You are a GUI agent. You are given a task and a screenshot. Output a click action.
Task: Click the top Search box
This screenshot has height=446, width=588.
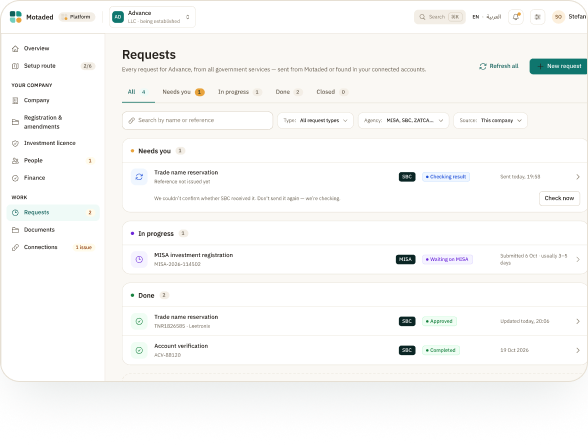point(440,17)
